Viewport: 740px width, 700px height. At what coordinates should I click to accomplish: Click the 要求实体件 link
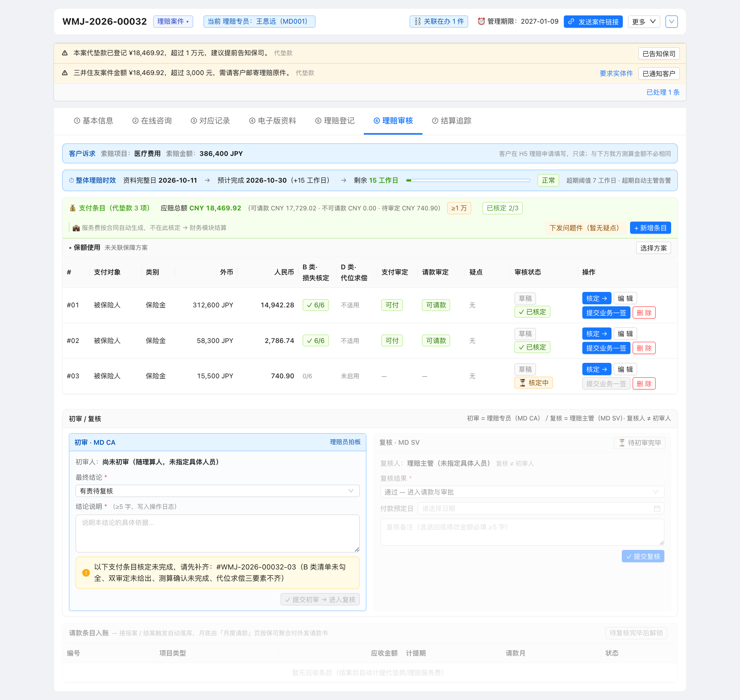pyautogui.click(x=616, y=74)
